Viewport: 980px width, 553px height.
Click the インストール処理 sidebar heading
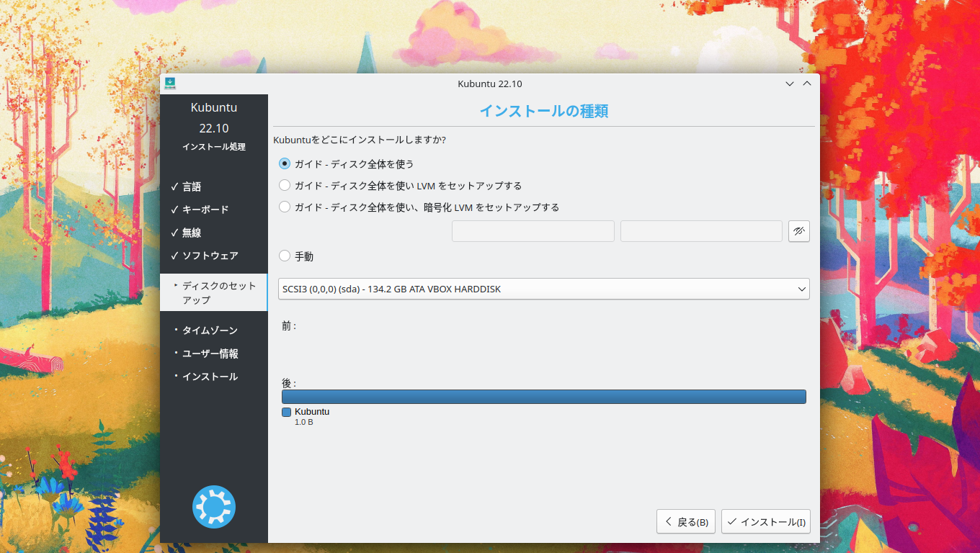click(214, 147)
